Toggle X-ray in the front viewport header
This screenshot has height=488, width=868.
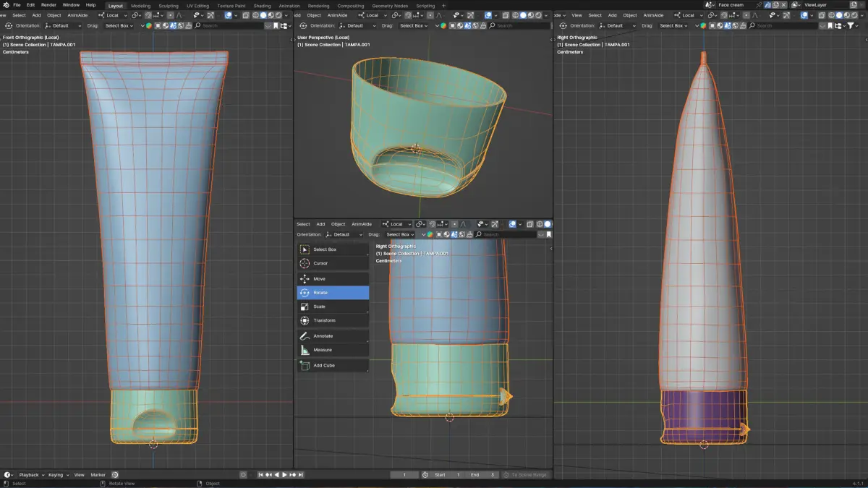(x=247, y=15)
